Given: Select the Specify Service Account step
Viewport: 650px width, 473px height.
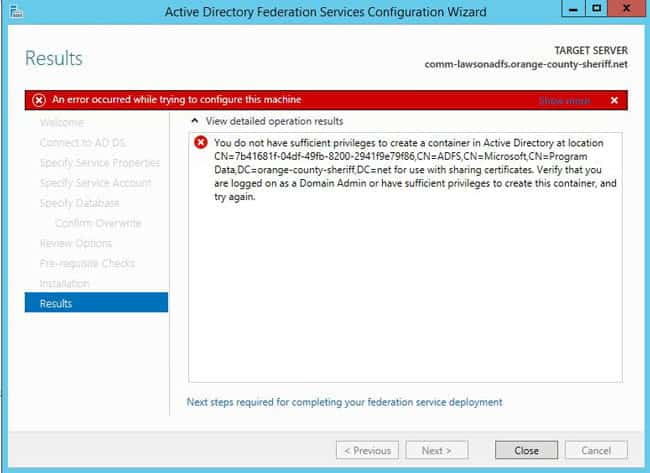Looking at the screenshot, I should point(95,183).
